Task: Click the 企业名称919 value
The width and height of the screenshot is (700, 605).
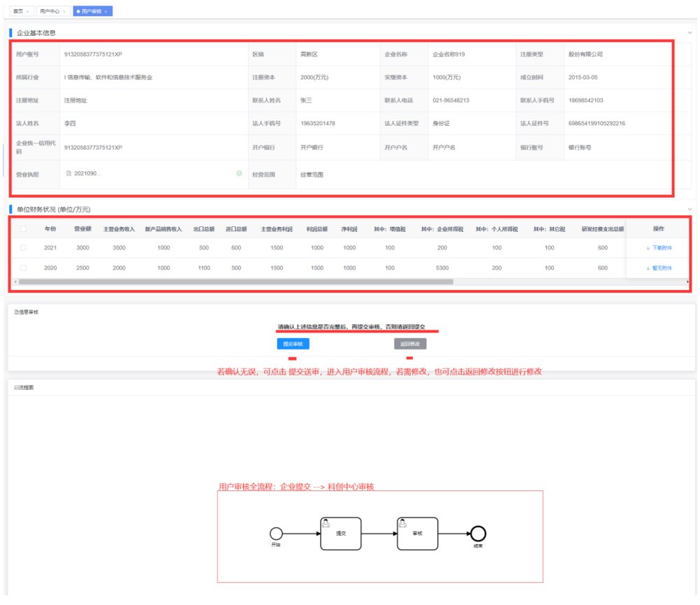Action: coord(449,54)
